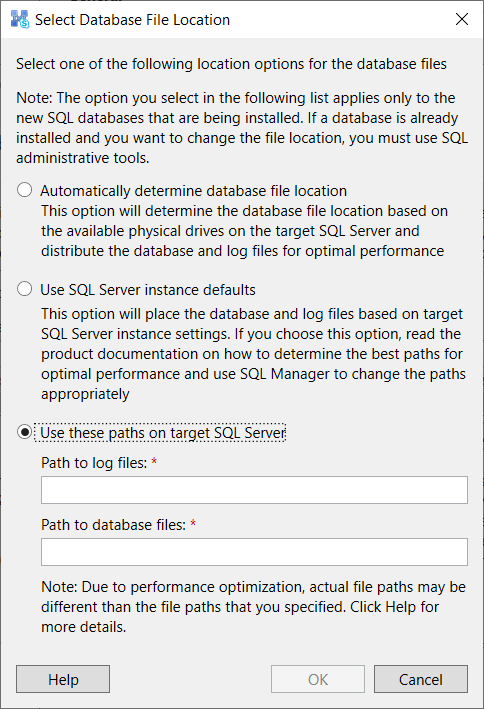The height and width of the screenshot is (709, 484).
Task: Click the red asterisk beside Path to log files
Action: tap(154, 461)
